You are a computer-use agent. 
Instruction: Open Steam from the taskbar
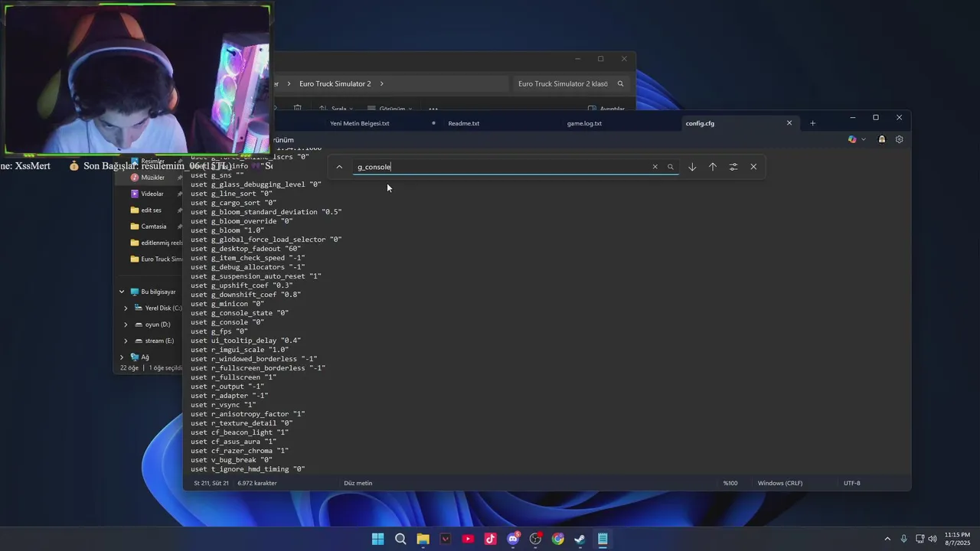580,539
